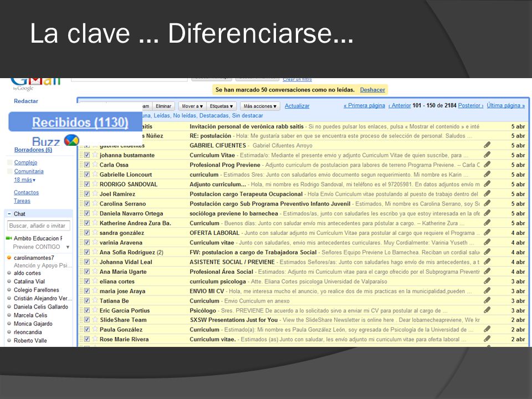Select the Destacadas filter
Viewport: 532px width, 399px height.
[214, 116]
